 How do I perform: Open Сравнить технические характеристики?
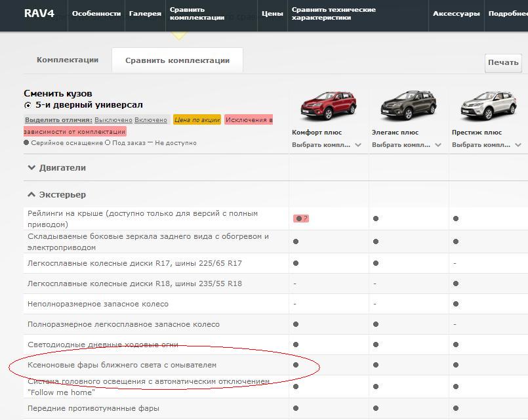tap(334, 14)
